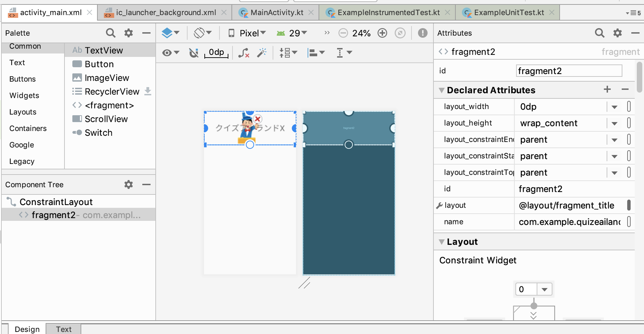Screen dimensions: 644x334
Task: Click zoom to fit screen icon
Action: [x=400, y=33]
